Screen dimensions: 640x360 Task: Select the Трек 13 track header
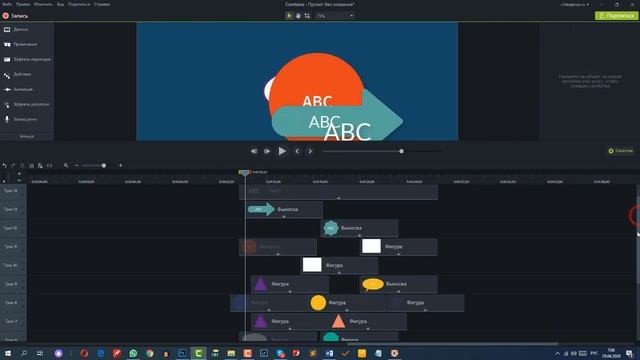13,209
